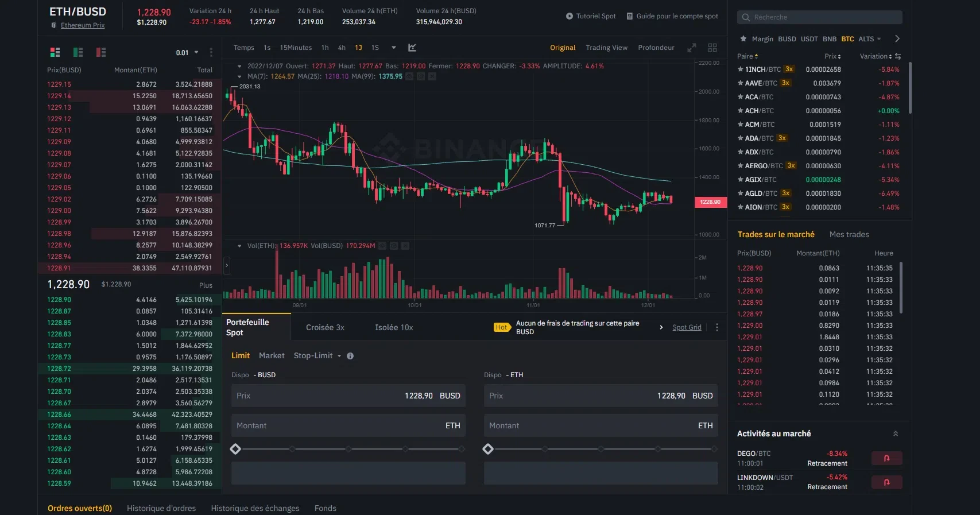
Task: Show favorite pairs star filter
Action: coord(743,39)
